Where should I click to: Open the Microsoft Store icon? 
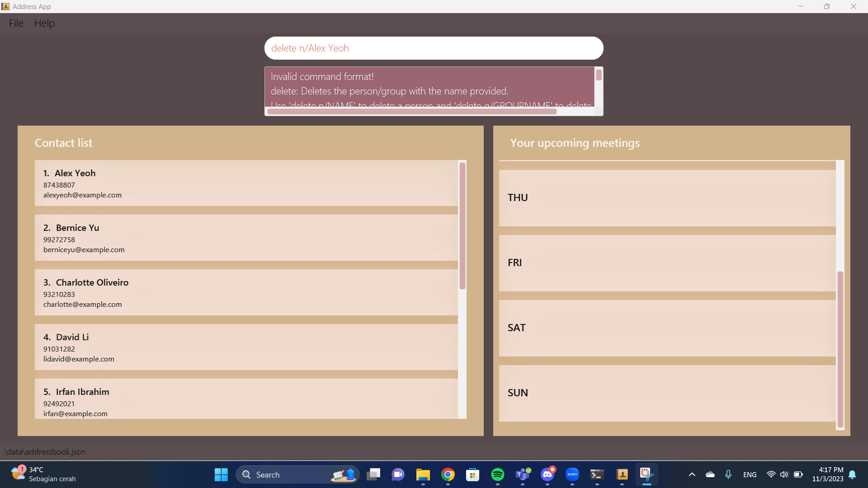click(472, 474)
